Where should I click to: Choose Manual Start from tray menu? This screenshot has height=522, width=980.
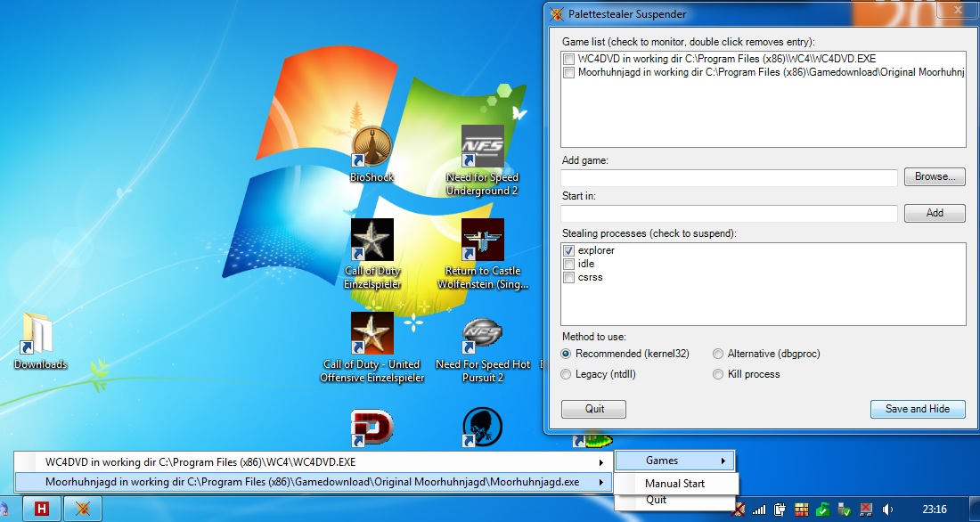(674, 483)
